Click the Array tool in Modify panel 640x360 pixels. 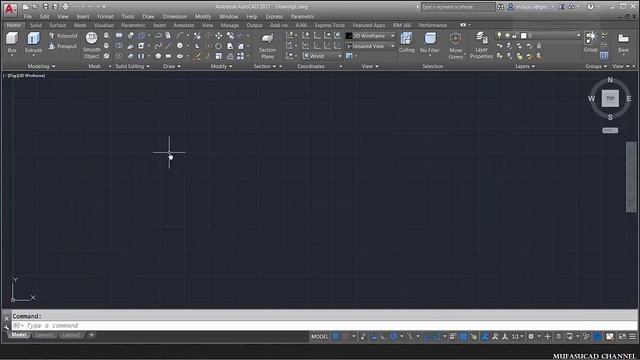[x=240, y=56]
